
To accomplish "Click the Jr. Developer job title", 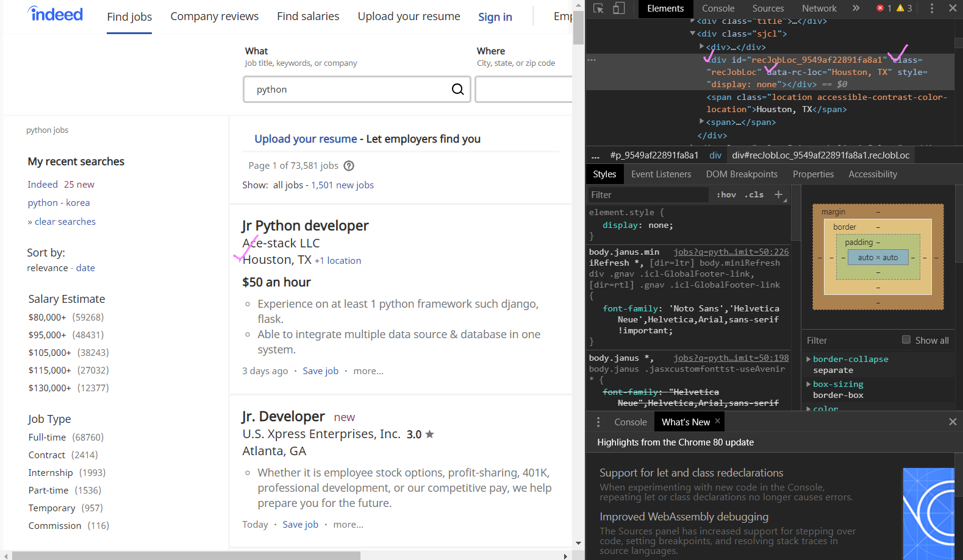I will click(283, 416).
